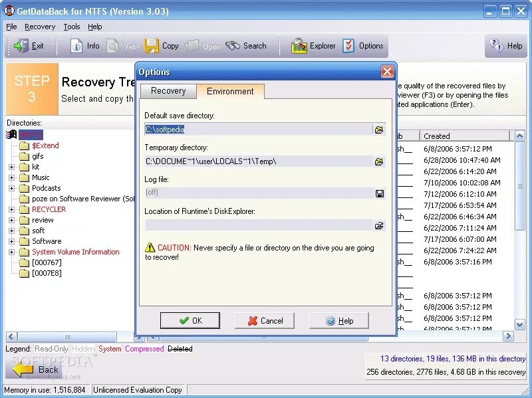Click the gifs folder icon
This screenshot has height=398, width=532.
24,156
